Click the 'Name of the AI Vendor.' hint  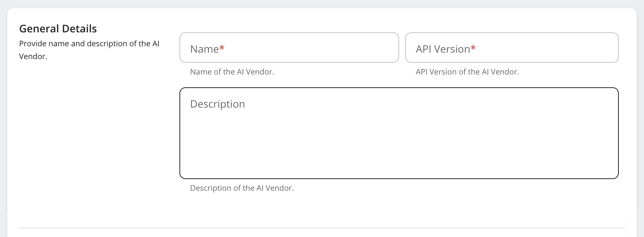pos(232,72)
